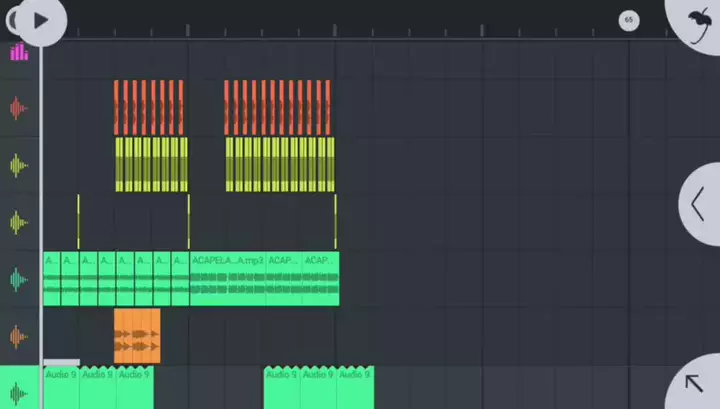
Task: Select the ACAPELA...A.mp3 audio clip
Action: (227, 278)
